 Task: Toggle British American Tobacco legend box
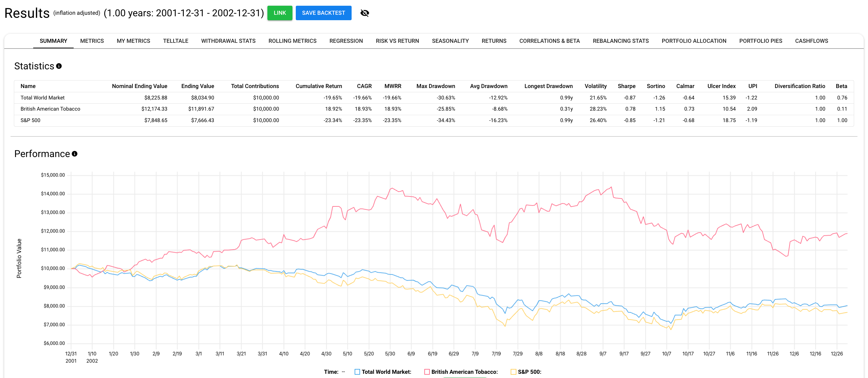(427, 372)
